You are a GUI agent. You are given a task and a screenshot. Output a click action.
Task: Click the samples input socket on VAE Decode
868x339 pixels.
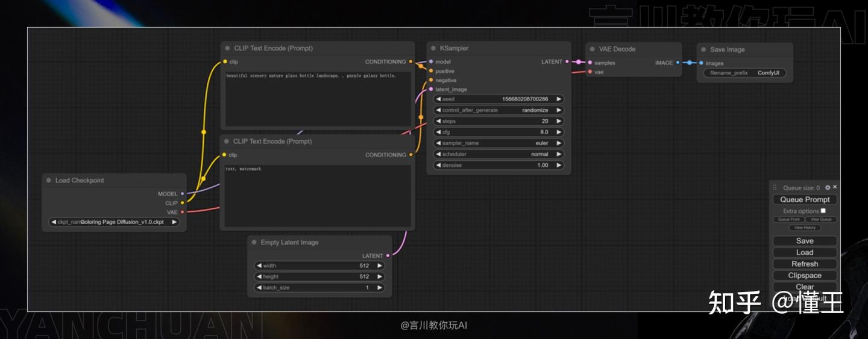pyautogui.click(x=590, y=63)
